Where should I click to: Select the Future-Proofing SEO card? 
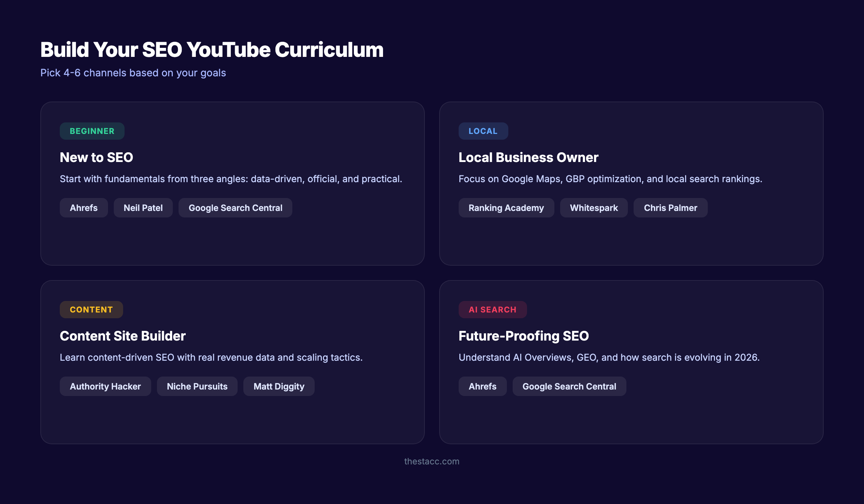(x=523, y=336)
